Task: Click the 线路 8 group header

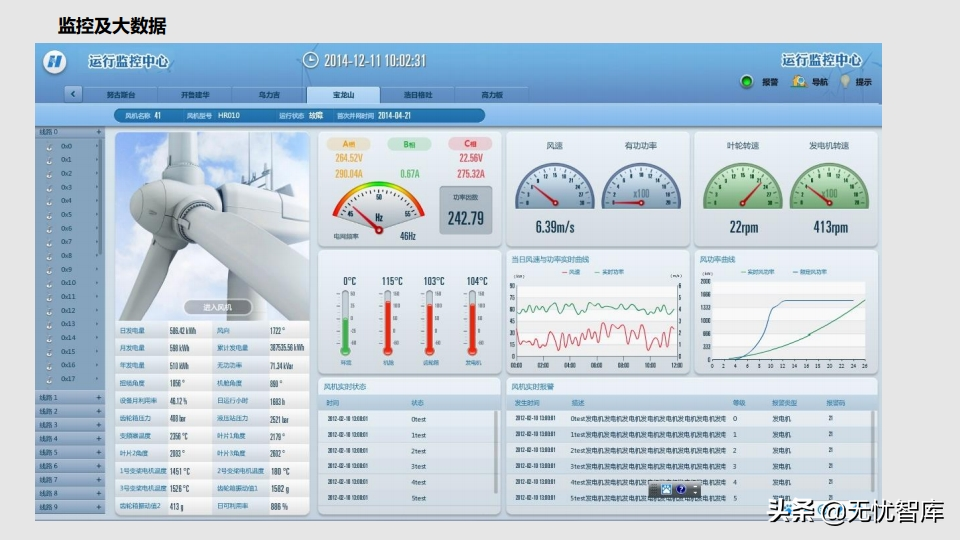Action: (70, 493)
